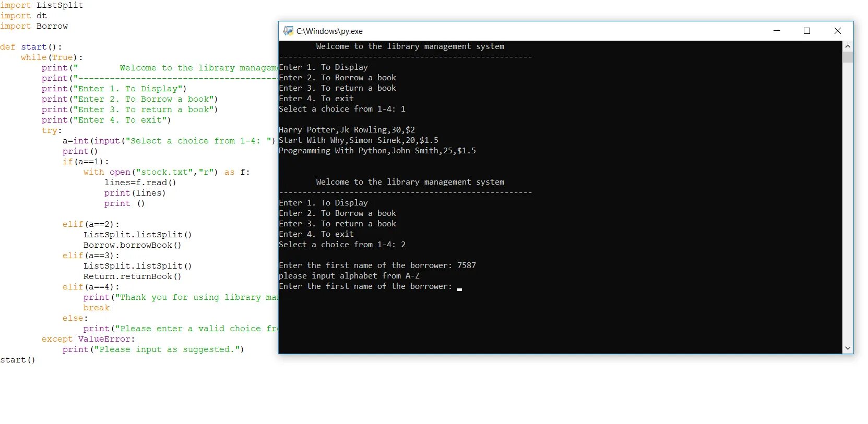Click the 'break' statement in the code

(97, 308)
